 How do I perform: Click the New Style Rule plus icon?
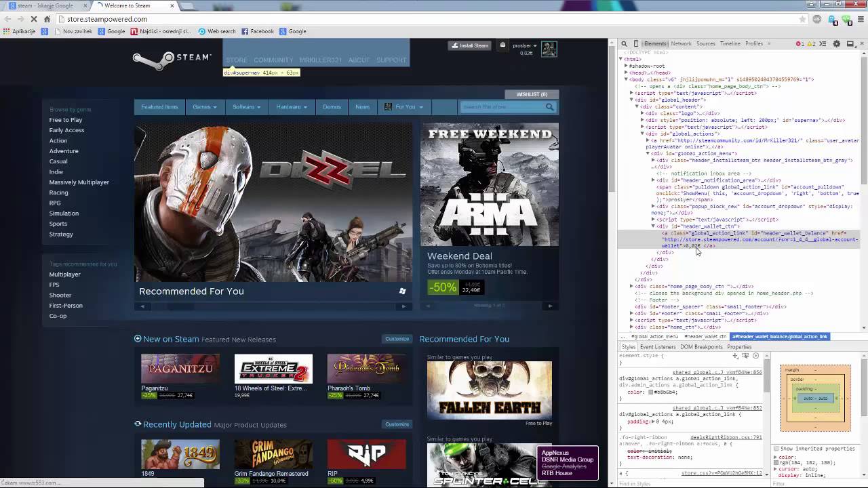coord(736,355)
